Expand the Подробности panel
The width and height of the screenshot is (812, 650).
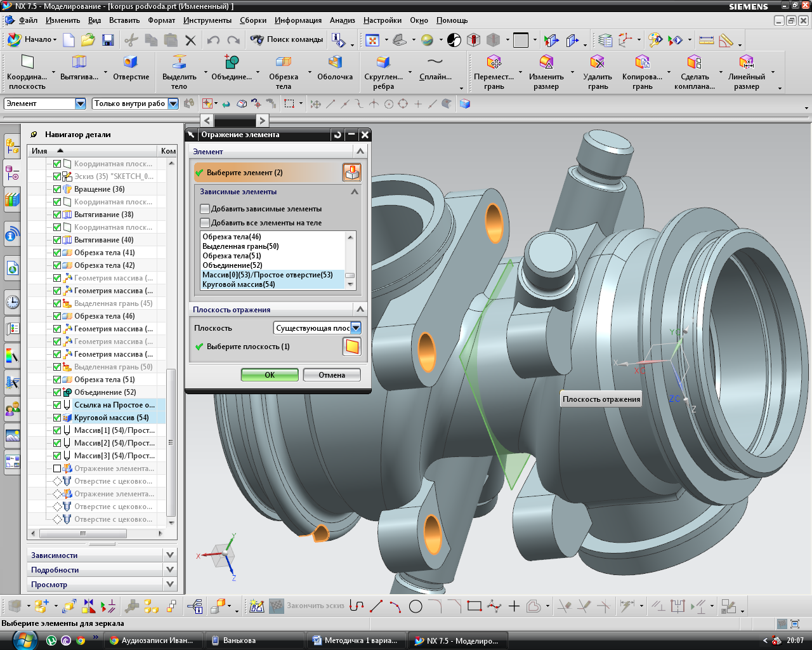(170, 569)
